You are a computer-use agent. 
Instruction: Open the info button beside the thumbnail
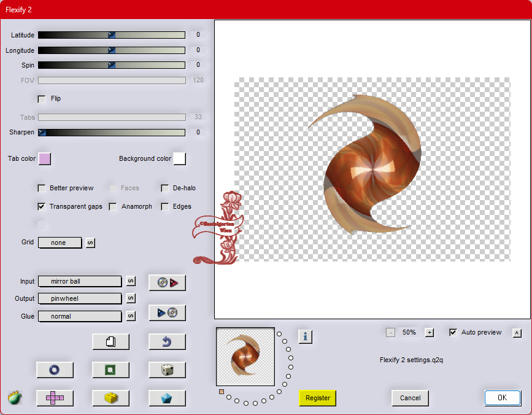tap(306, 336)
